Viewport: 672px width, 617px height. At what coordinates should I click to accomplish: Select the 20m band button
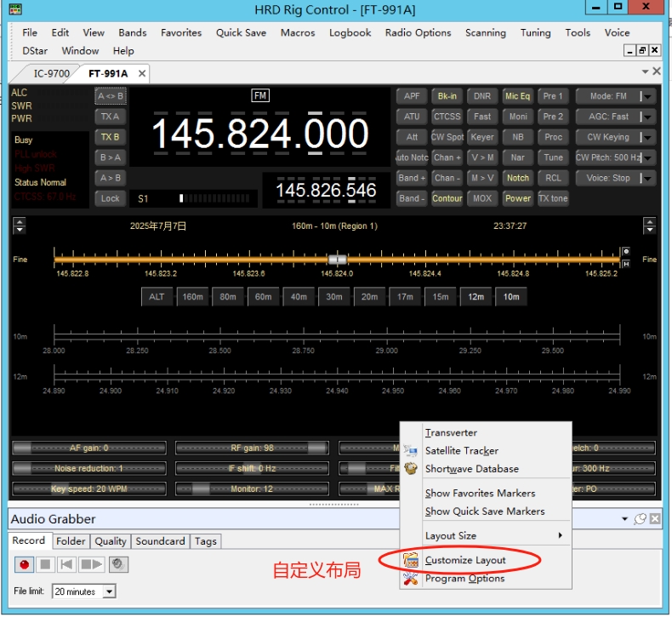click(369, 297)
